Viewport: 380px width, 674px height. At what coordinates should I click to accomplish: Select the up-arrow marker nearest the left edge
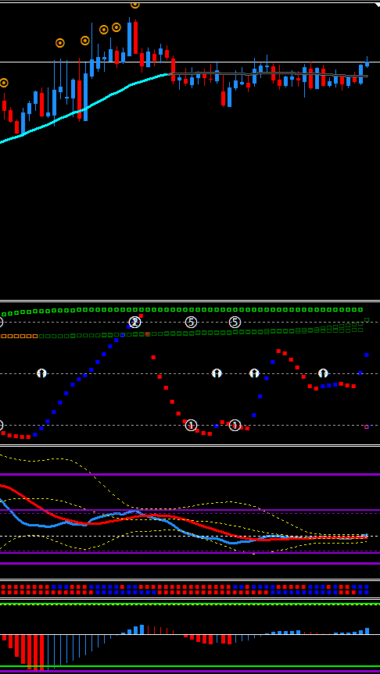[41, 373]
